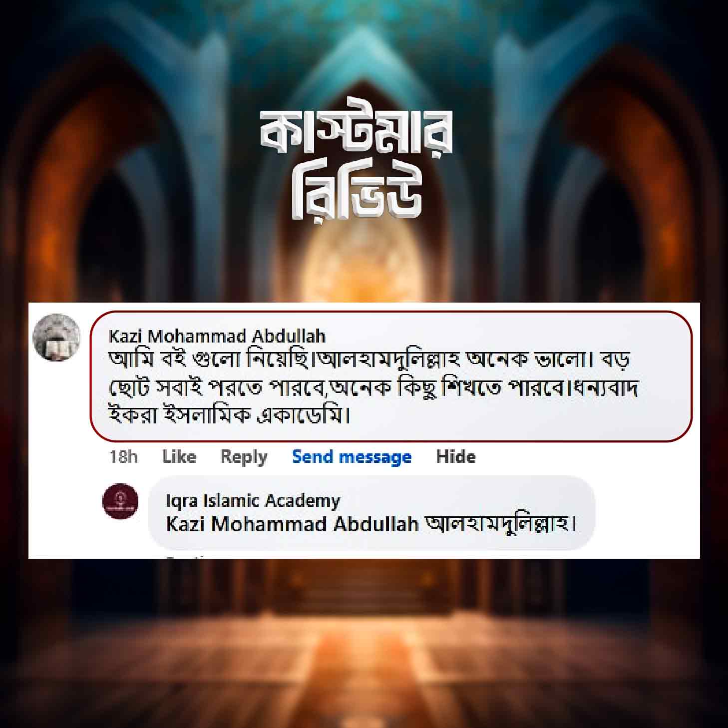The width and height of the screenshot is (728, 728).
Task: Reply to the book review comment
Action: point(244,456)
